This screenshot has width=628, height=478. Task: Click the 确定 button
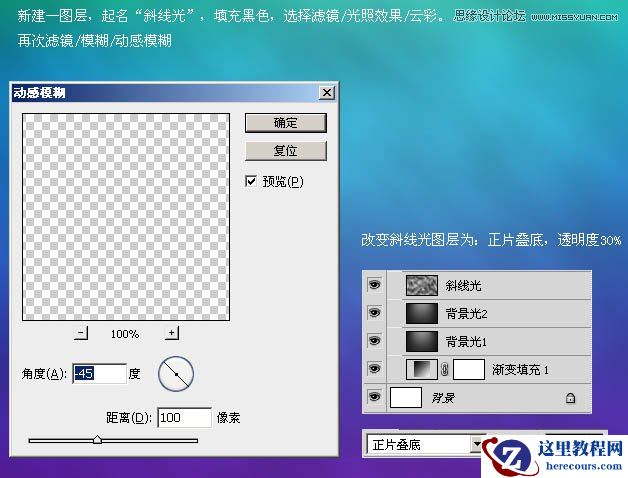(x=286, y=123)
